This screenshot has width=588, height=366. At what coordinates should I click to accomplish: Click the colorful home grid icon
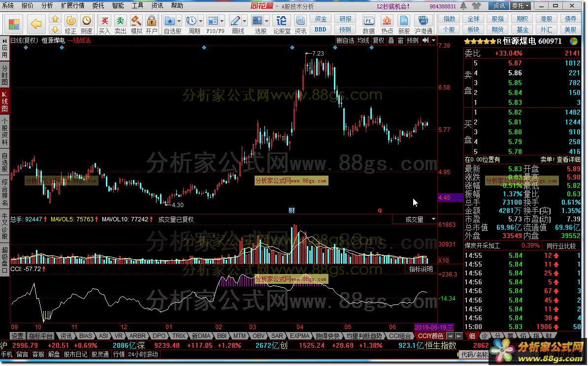point(14,24)
